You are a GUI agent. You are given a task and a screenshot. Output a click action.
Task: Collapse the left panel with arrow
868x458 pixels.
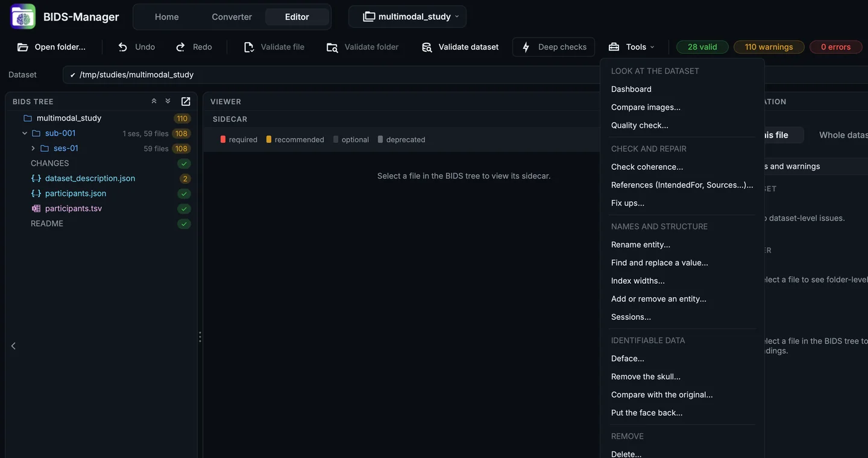pos(13,346)
